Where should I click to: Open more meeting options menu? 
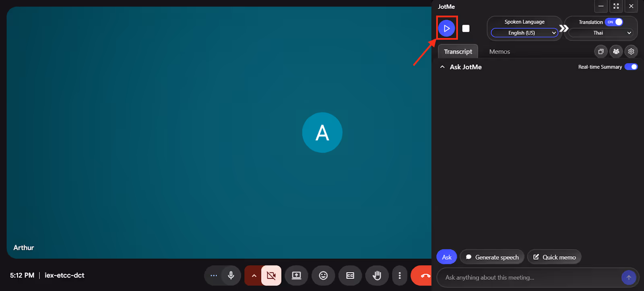point(399,275)
